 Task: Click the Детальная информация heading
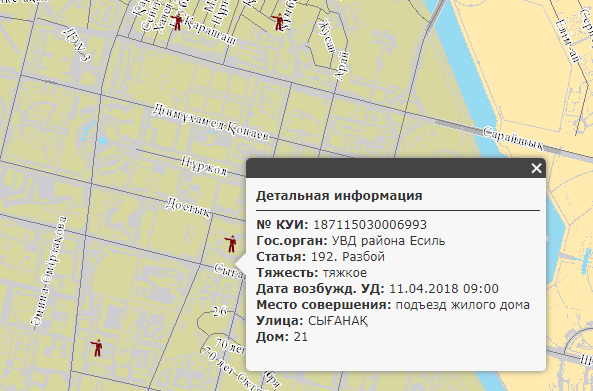click(x=339, y=196)
